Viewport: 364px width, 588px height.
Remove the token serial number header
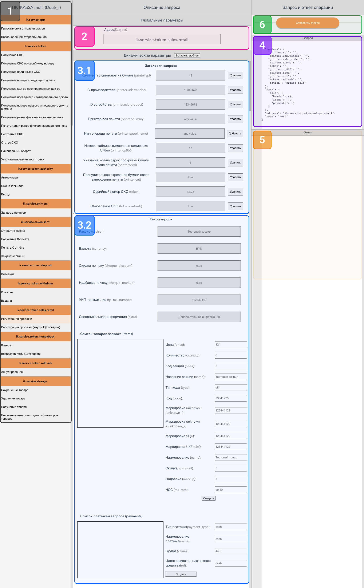(235, 192)
